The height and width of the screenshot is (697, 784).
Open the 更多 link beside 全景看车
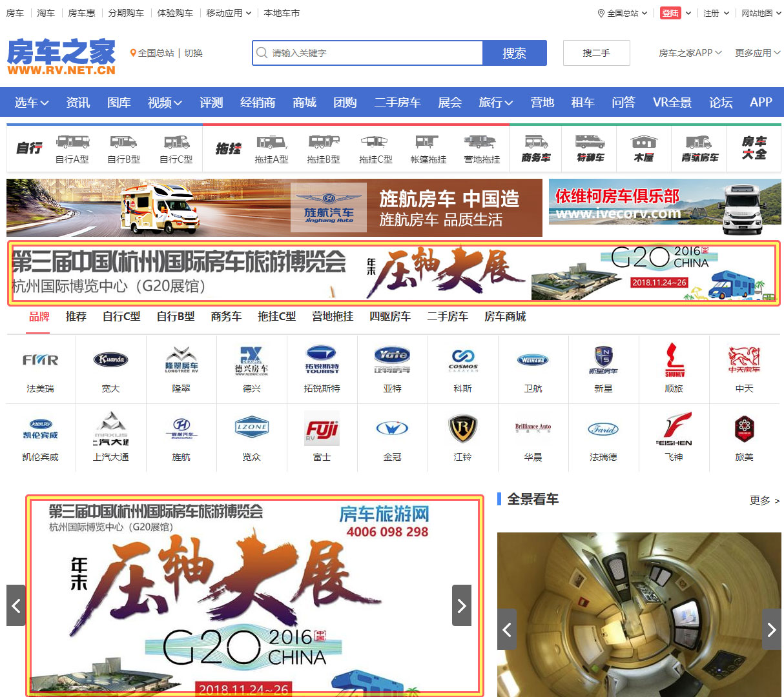click(x=764, y=500)
